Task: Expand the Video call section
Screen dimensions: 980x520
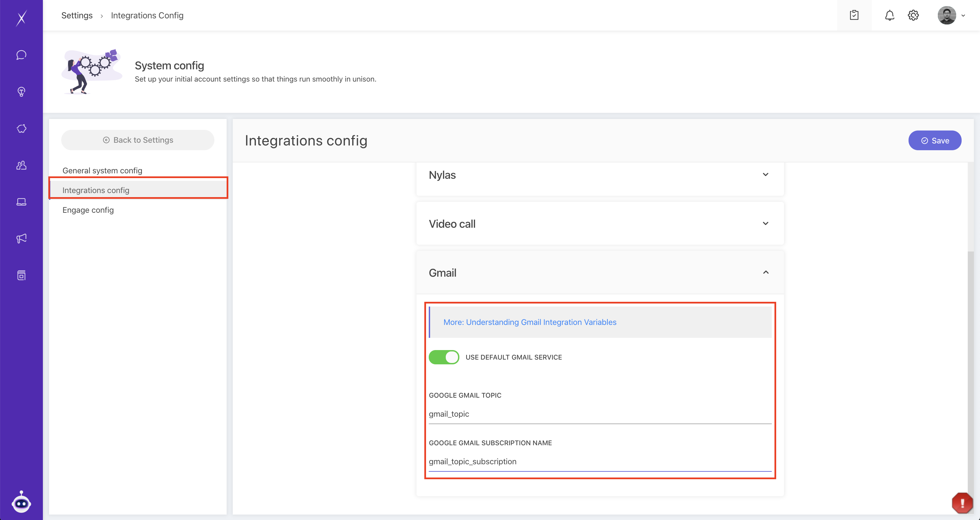Action: click(x=765, y=224)
